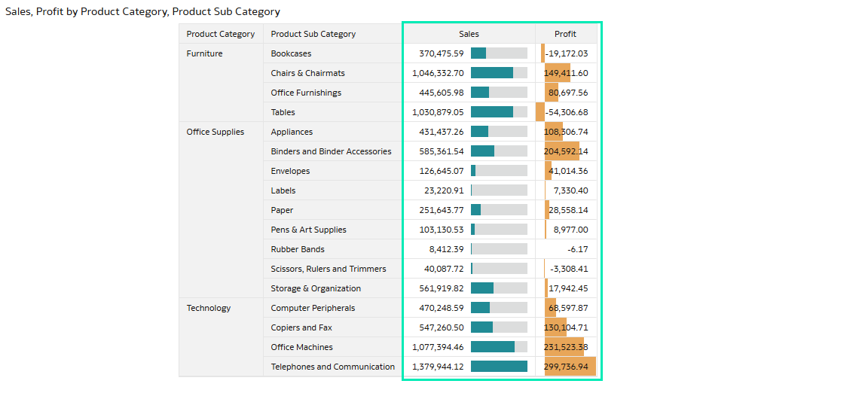Click Paper sales value 251,643.77

(442, 210)
